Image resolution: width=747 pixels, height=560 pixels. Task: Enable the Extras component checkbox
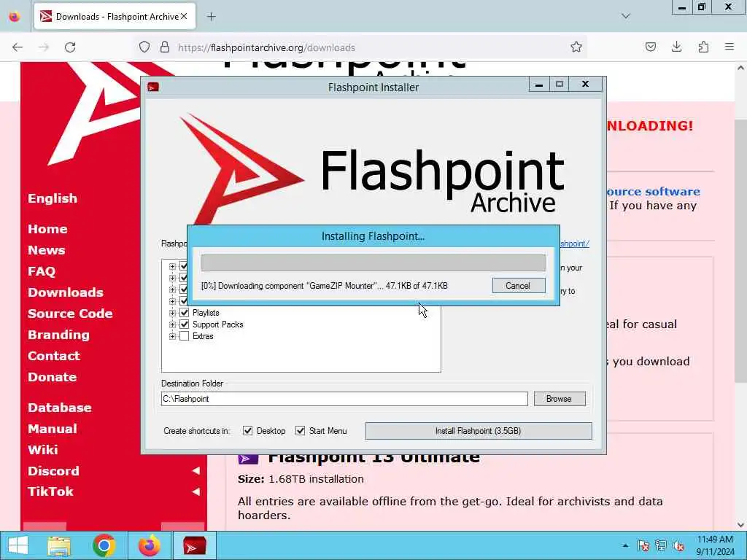point(185,336)
